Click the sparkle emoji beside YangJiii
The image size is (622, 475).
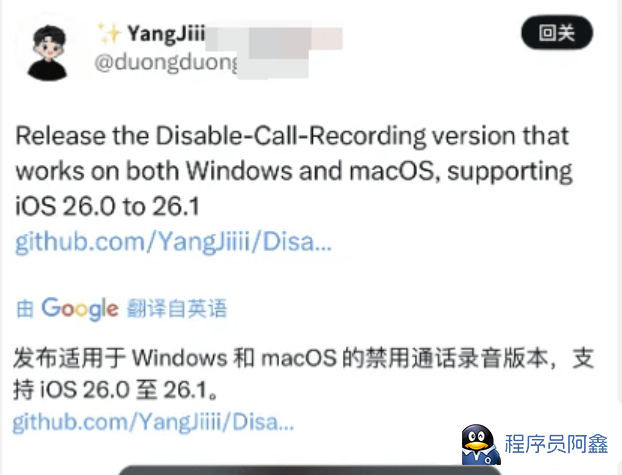pos(109,33)
